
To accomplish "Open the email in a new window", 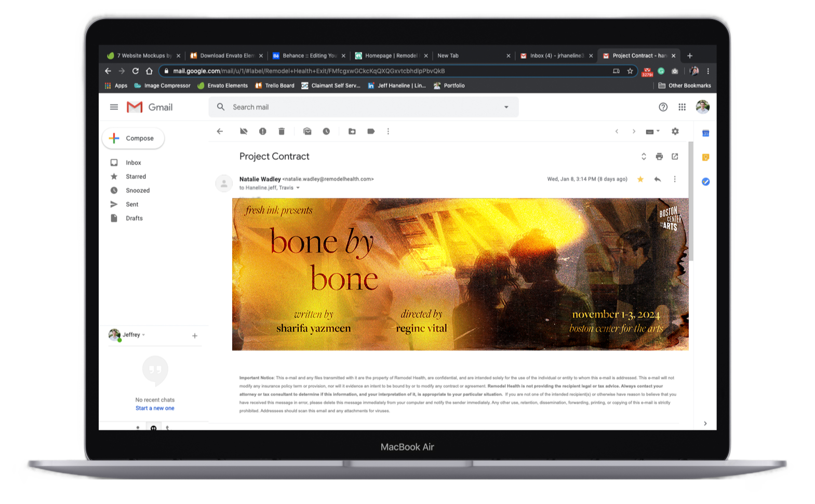I will click(x=675, y=156).
